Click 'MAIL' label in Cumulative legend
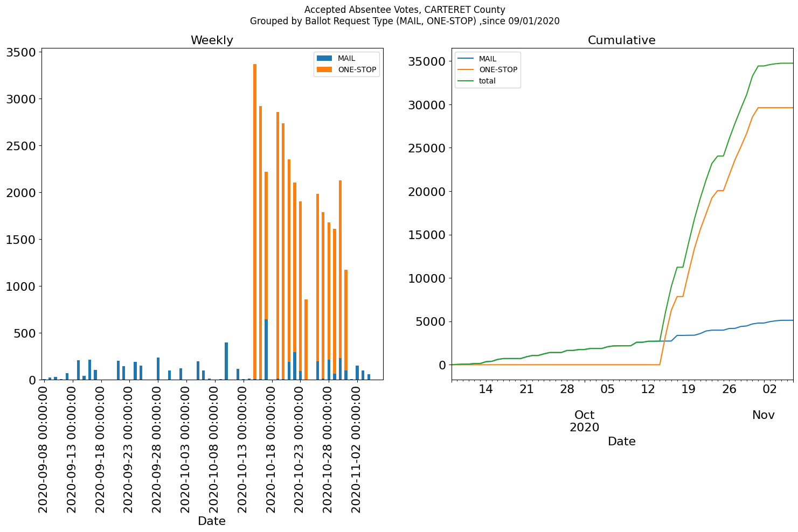The image size is (798, 532). pyautogui.click(x=488, y=58)
